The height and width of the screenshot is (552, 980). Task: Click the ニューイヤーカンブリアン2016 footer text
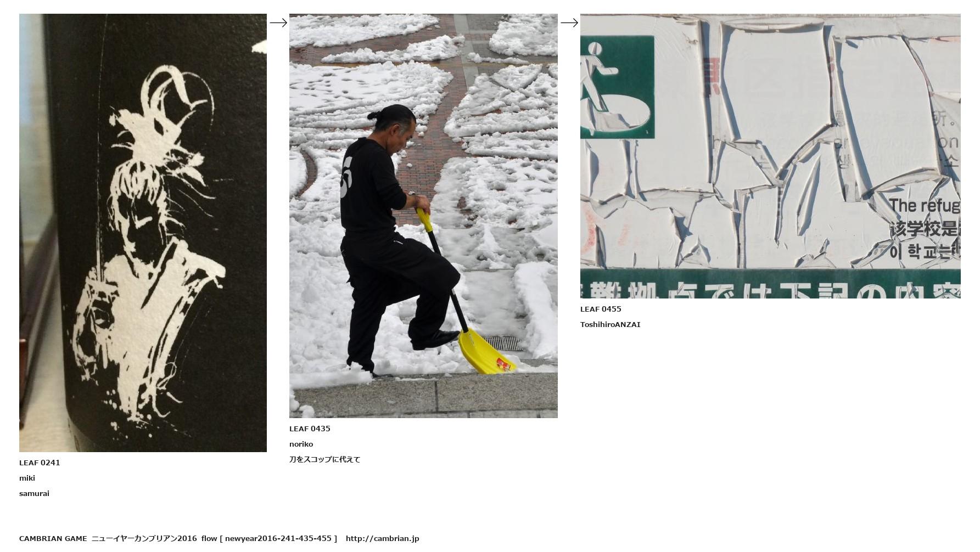pyautogui.click(x=144, y=538)
